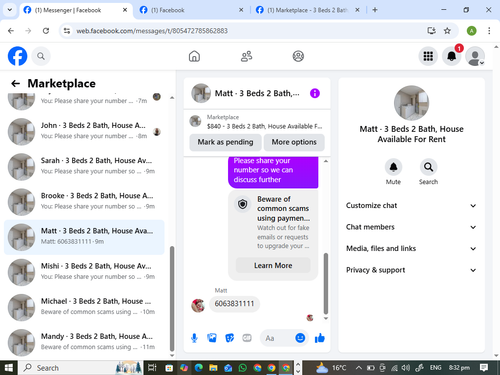
Task: Expand Customize chat section
Action: (x=411, y=206)
